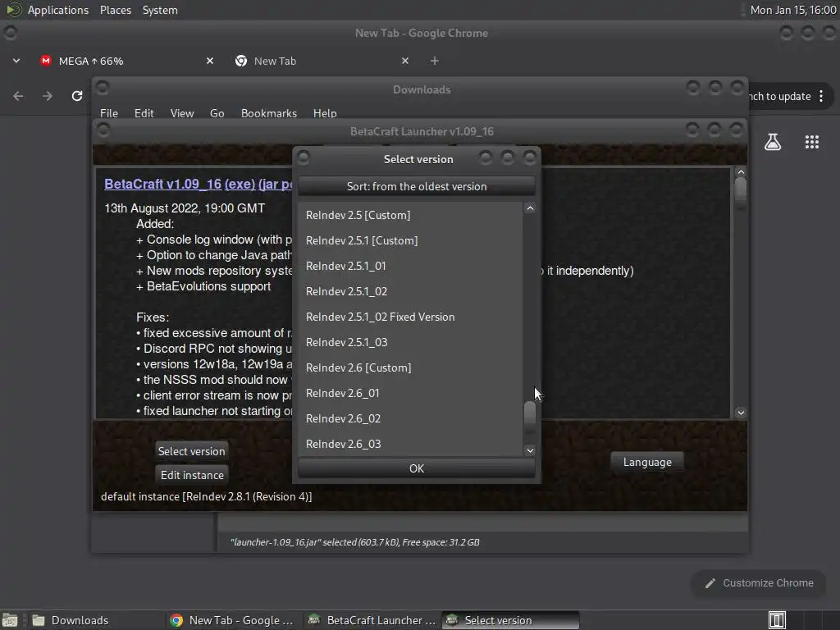
Task: Open Downloads window File menu
Action: point(109,113)
